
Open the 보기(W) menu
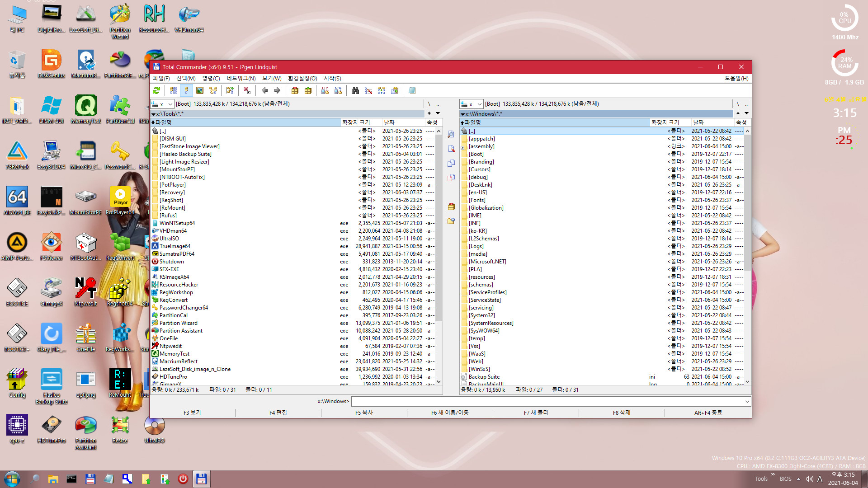(272, 79)
